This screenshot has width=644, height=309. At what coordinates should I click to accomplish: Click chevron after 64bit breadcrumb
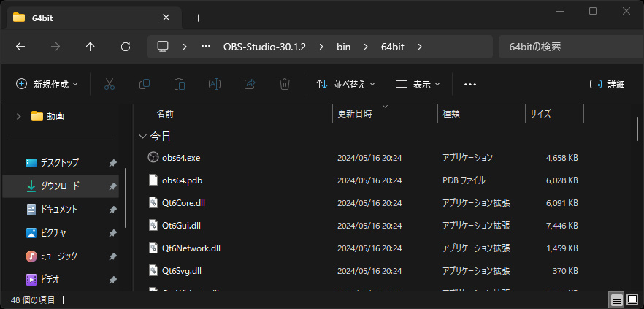(x=419, y=47)
